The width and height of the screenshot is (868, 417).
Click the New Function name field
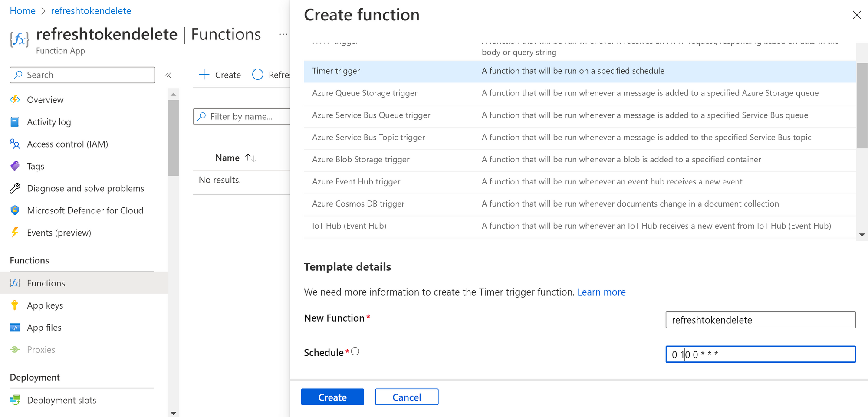point(760,320)
